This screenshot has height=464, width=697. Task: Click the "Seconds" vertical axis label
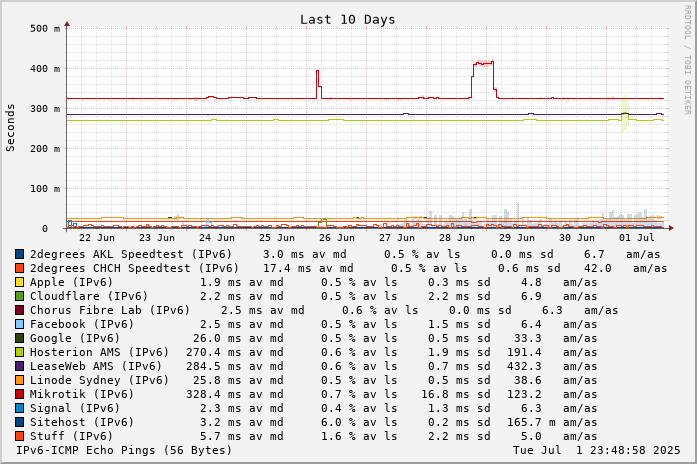[10, 128]
